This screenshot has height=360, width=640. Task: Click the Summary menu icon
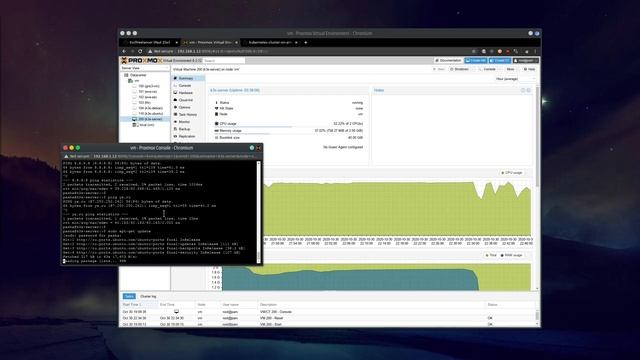(x=176, y=78)
